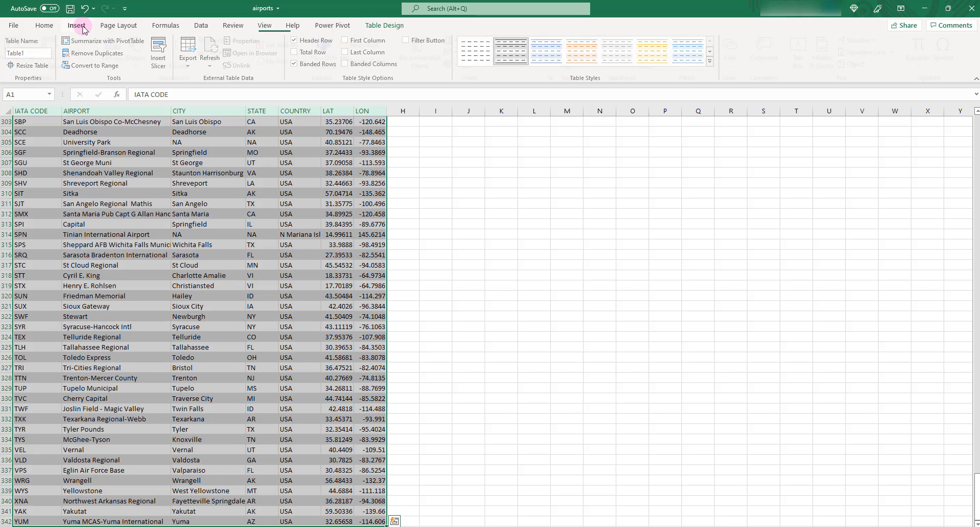Open the Power Pivot tab
Viewport: 980px width, 527px height.
click(x=332, y=25)
